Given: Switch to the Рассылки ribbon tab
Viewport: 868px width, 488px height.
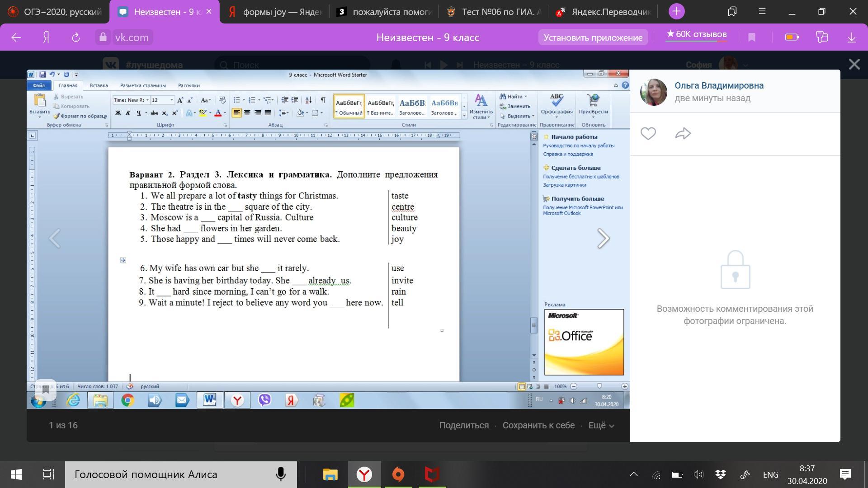Looking at the screenshot, I should point(189,85).
